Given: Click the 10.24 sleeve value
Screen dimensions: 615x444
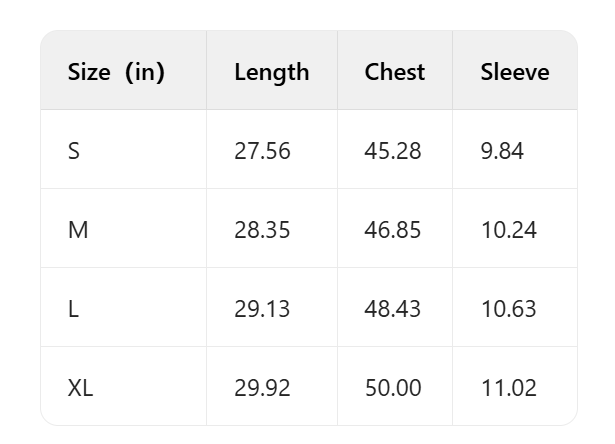Looking at the screenshot, I should 508,230.
